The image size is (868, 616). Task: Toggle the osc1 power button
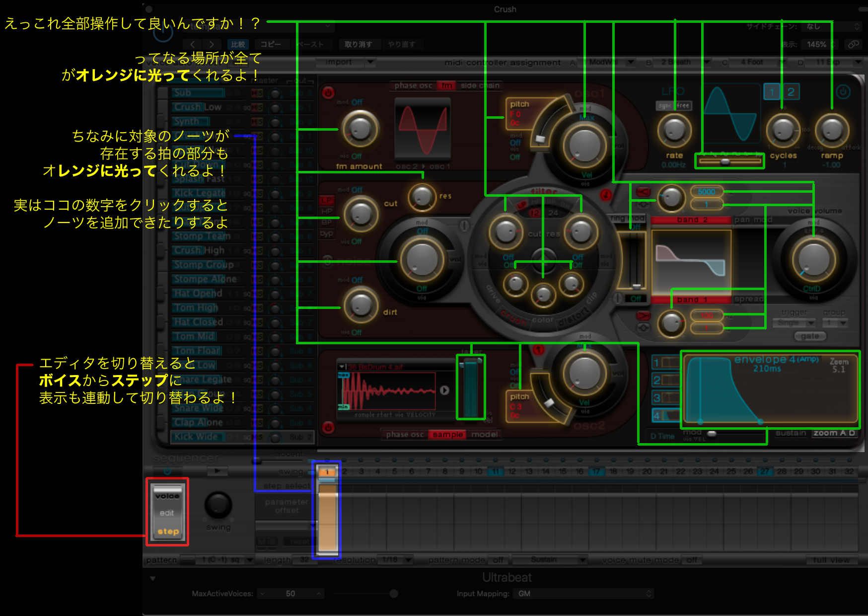328,93
